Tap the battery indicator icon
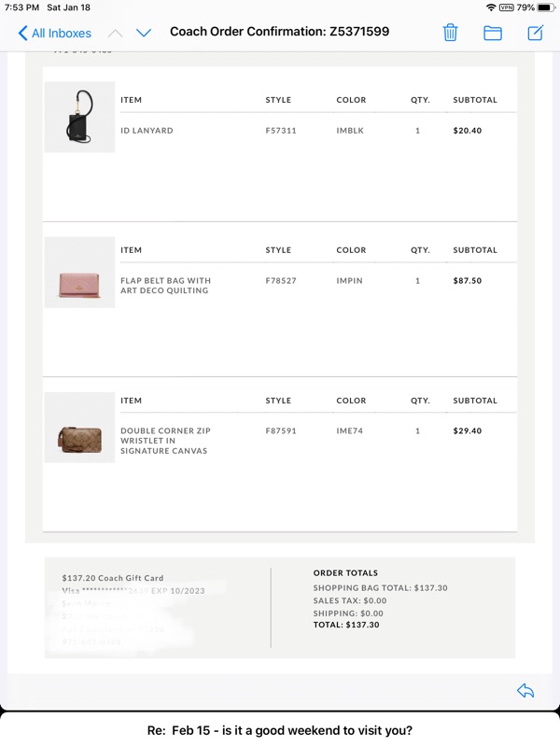The width and height of the screenshot is (560, 747). click(546, 7)
